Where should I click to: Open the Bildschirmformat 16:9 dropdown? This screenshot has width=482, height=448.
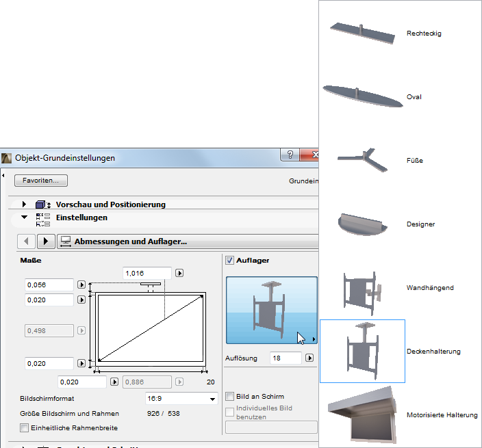coord(181,399)
